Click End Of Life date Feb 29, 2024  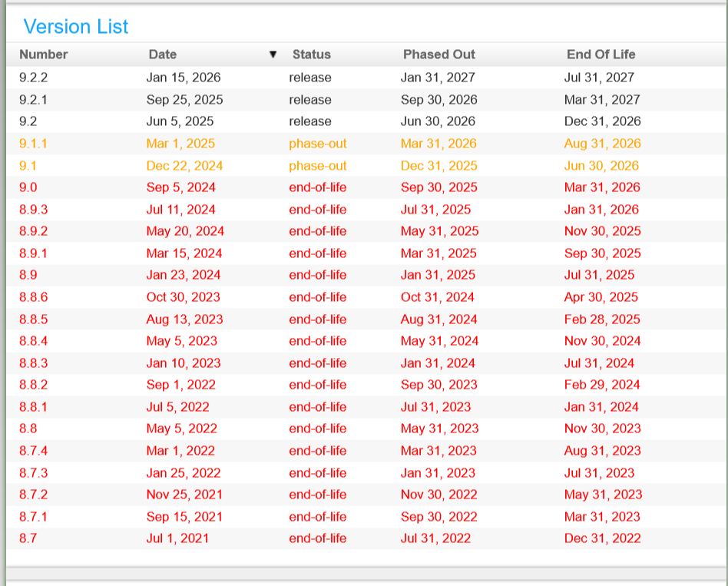coord(601,385)
